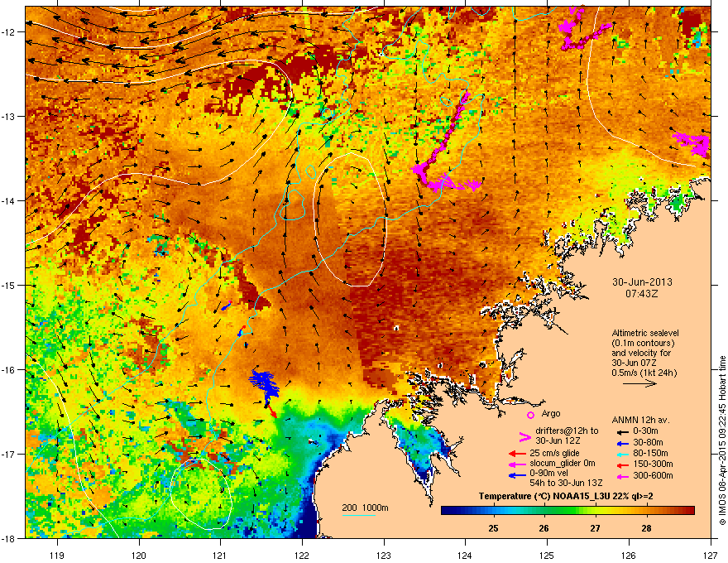The width and height of the screenshot is (728, 563).
Task: Click the magenta drifters chevron legend symbol
Action: pyautogui.click(x=524, y=436)
